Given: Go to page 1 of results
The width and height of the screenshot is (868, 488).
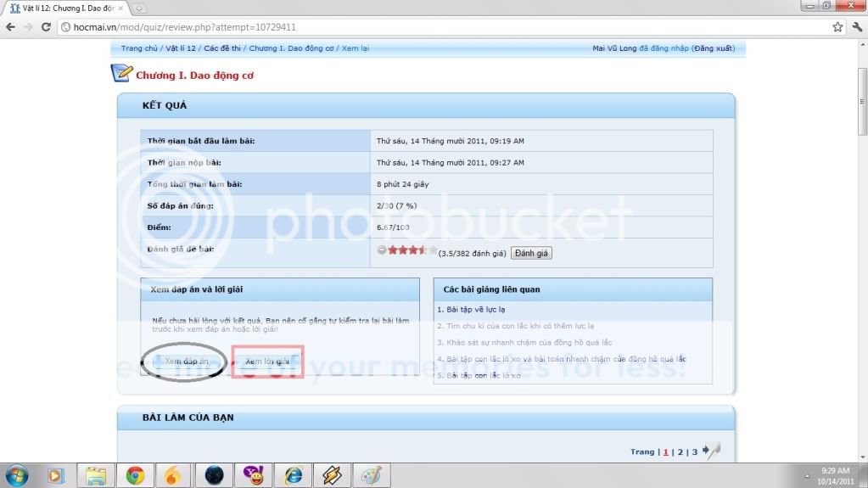Looking at the screenshot, I should pyautogui.click(x=665, y=452).
